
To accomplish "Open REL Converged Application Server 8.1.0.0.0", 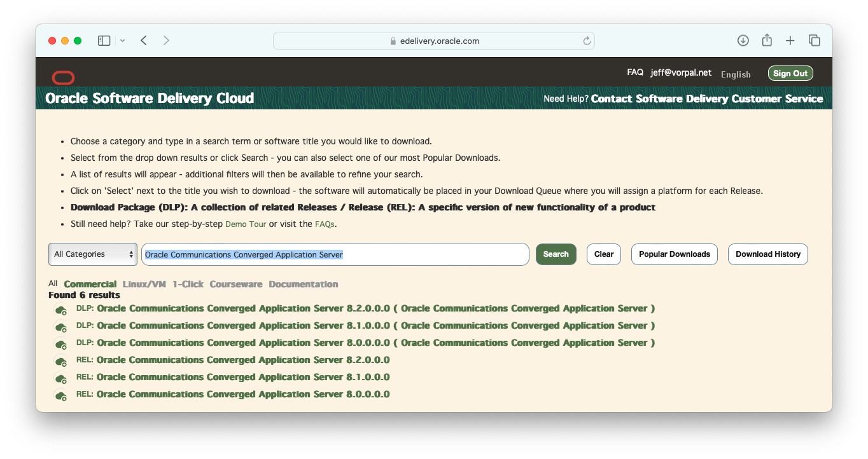I will click(242, 377).
